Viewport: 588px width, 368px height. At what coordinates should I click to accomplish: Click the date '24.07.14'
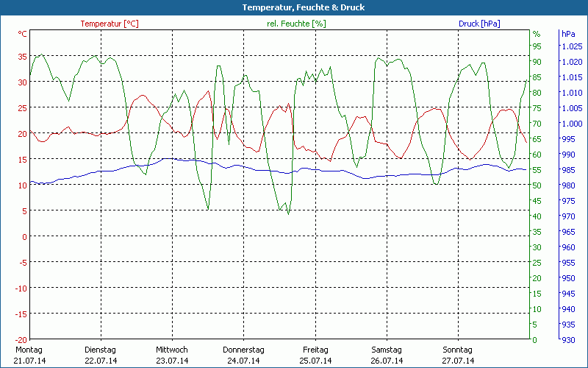click(243, 361)
